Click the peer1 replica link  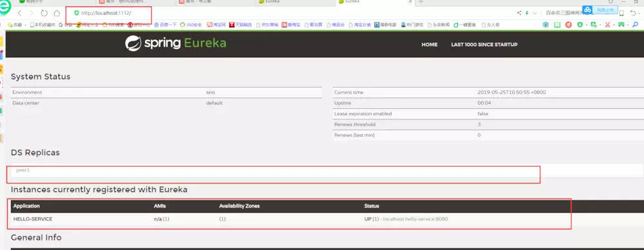[x=23, y=170]
